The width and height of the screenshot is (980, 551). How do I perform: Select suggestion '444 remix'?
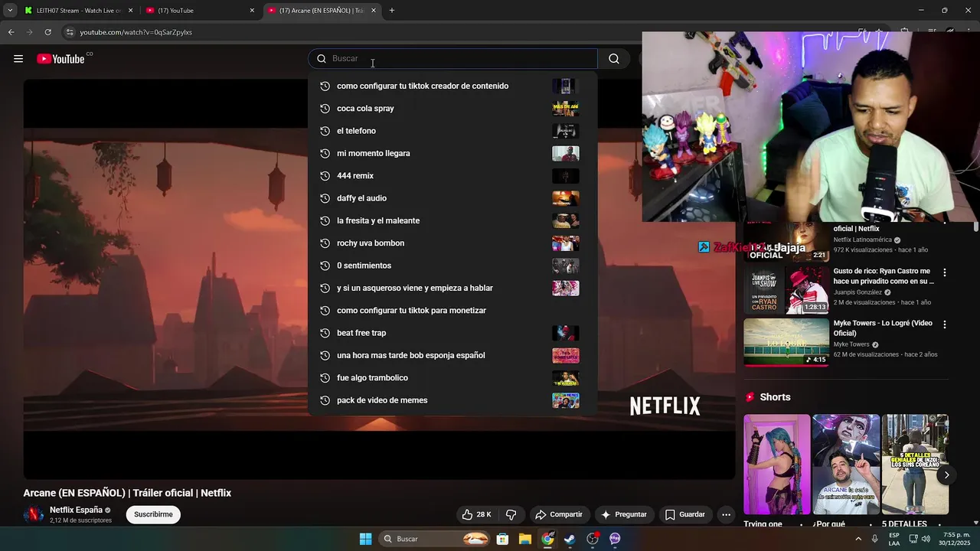click(x=452, y=176)
